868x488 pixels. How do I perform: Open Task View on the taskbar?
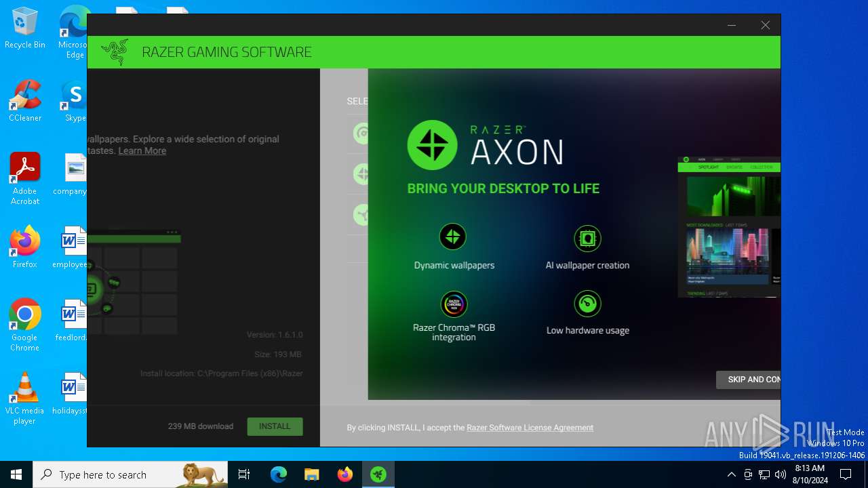(244, 474)
